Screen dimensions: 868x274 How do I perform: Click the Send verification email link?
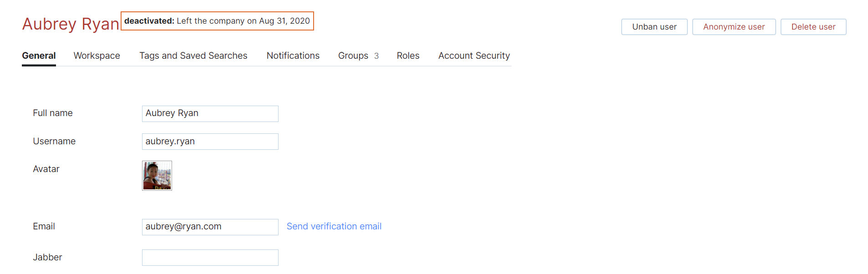pyautogui.click(x=334, y=226)
